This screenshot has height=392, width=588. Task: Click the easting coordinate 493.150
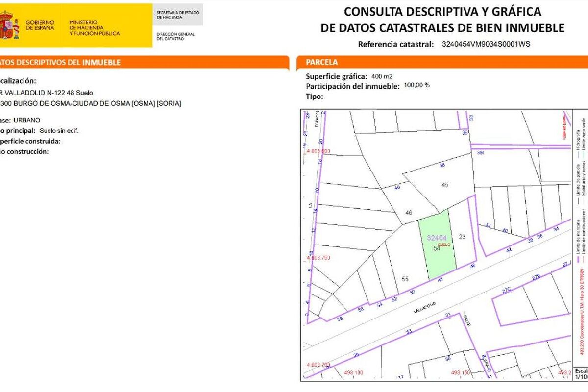coord(461,373)
